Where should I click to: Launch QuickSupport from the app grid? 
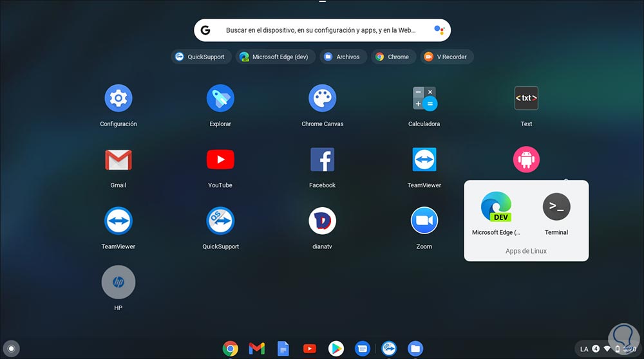tap(220, 221)
